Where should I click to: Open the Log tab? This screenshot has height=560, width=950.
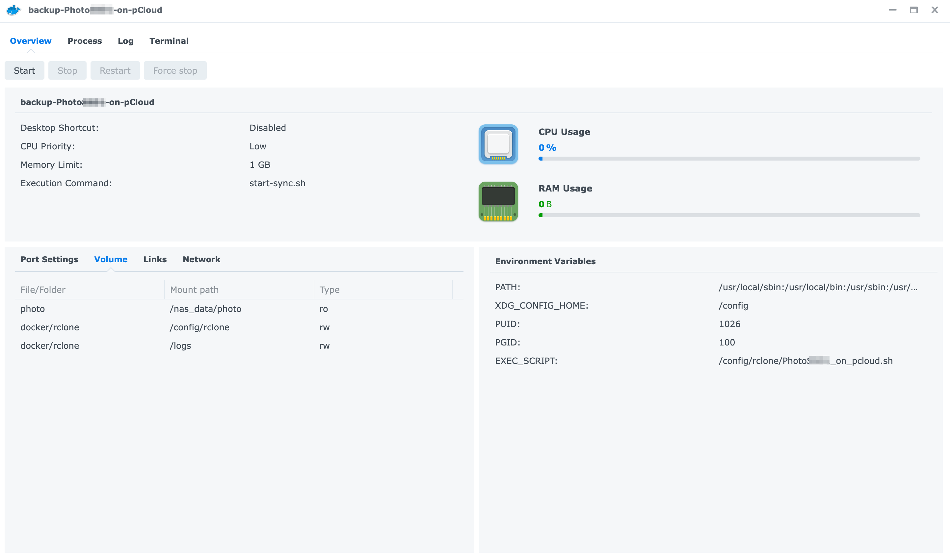click(125, 41)
